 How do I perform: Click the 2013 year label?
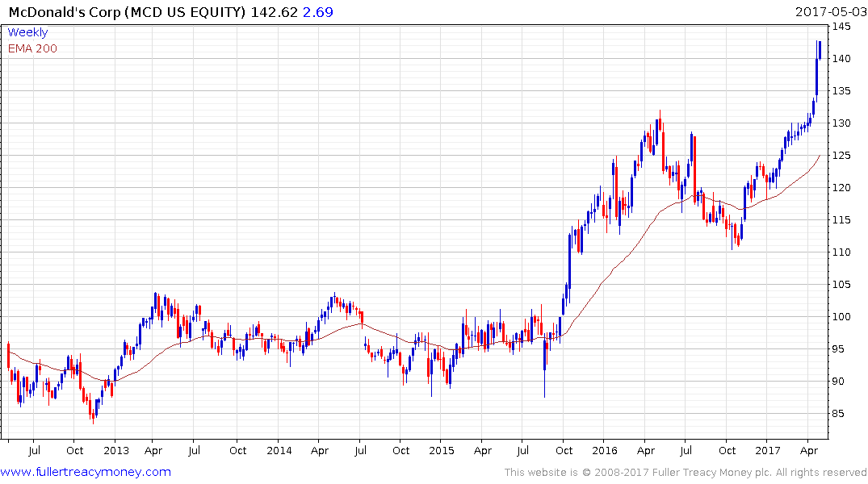tap(116, 451)
